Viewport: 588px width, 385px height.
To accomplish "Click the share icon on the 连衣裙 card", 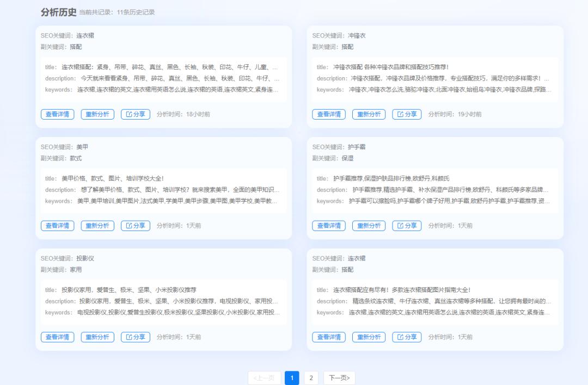I will pyautogui.click(x=134, y=114).
